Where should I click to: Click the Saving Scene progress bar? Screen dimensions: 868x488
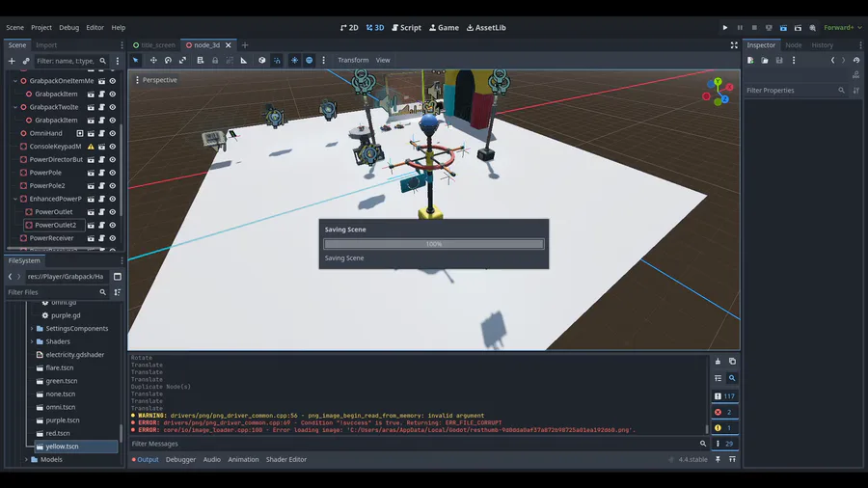tap(434, 244)
